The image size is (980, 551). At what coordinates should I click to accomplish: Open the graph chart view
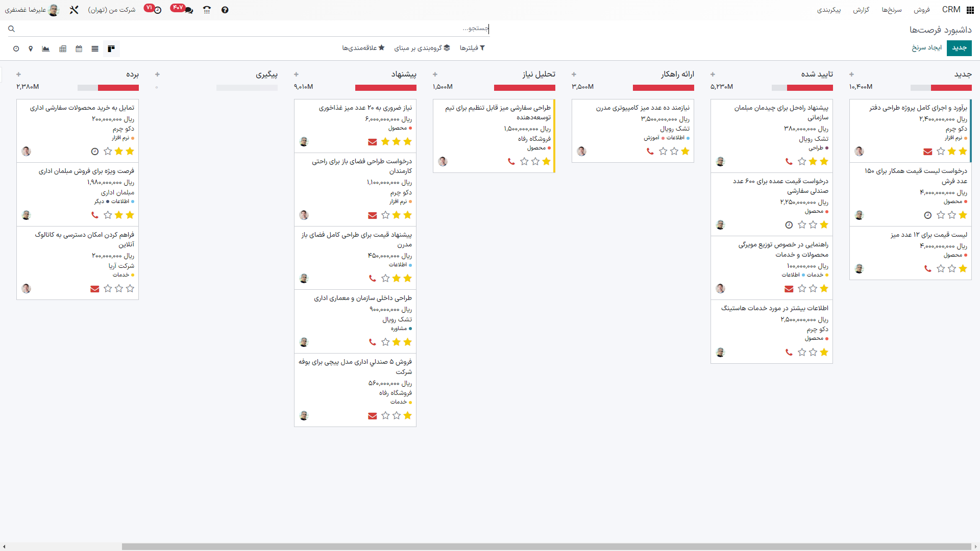[46, 49]
